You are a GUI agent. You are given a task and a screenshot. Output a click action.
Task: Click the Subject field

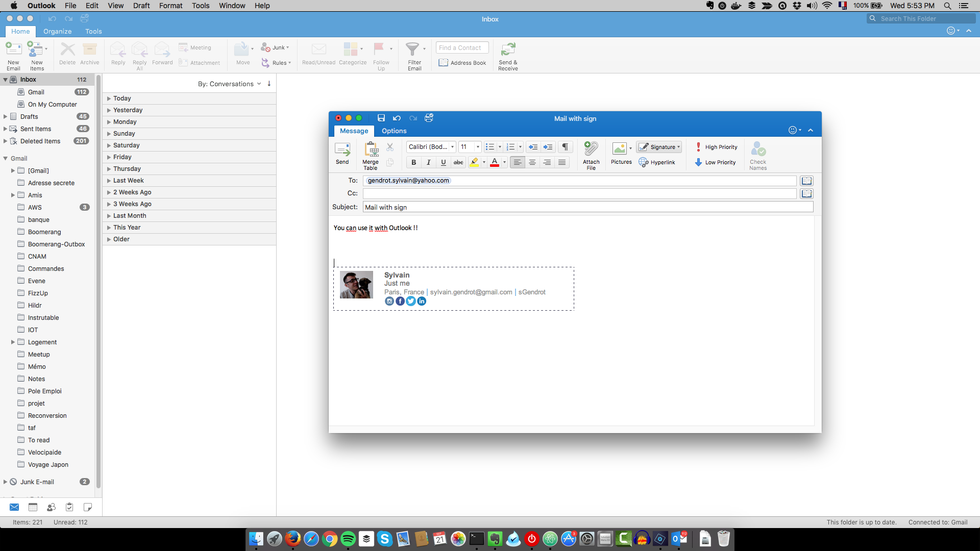pyautogui.click(x=588, y=207)
